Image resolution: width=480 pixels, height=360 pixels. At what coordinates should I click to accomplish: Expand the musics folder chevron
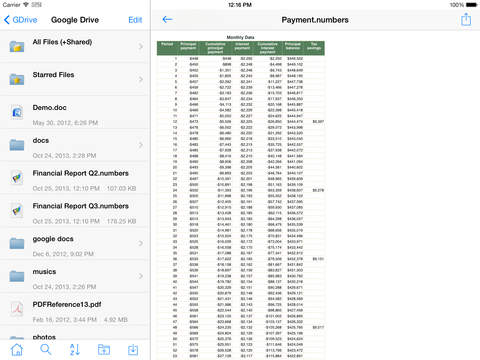[x=141, y=276]
